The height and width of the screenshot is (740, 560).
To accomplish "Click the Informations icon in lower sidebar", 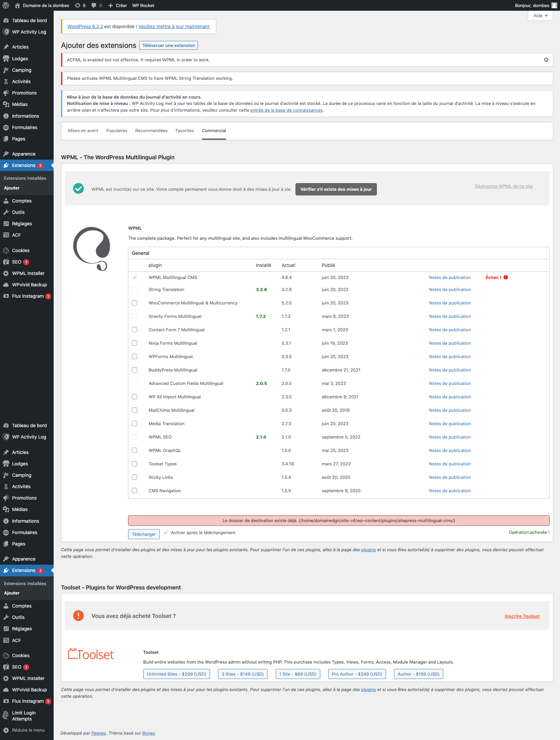I will [6, 521].
